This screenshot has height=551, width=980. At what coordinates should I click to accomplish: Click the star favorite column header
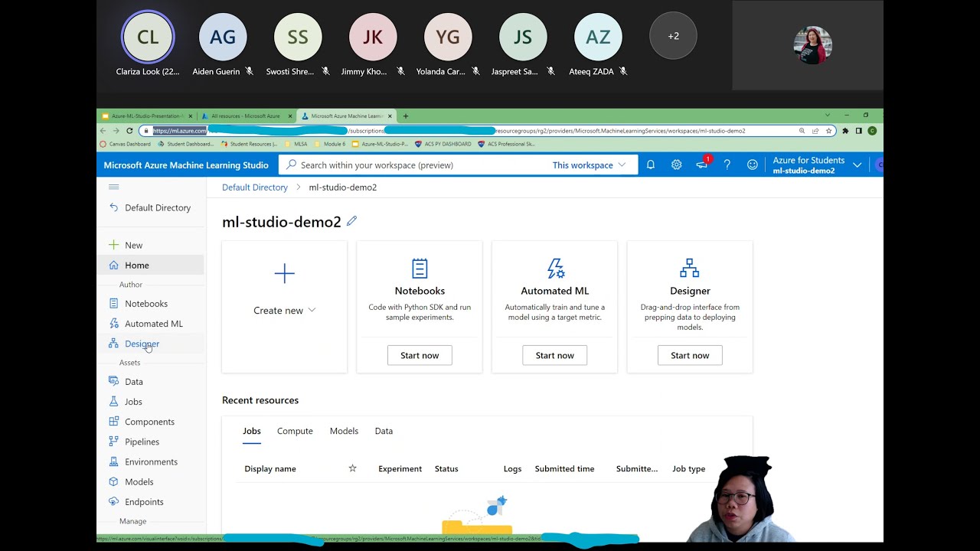pyautogui.click(x=352, y=468)
